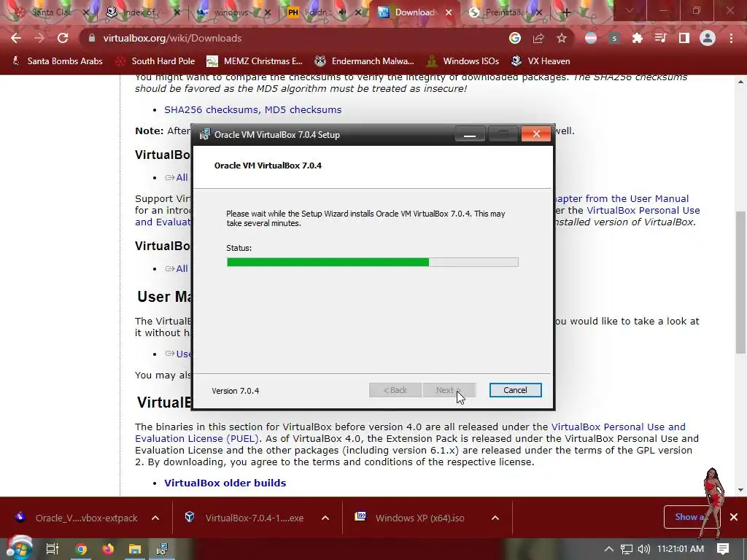Share this page via share icon
This screenshot has width=747, height=560.
tap(538, 38)
